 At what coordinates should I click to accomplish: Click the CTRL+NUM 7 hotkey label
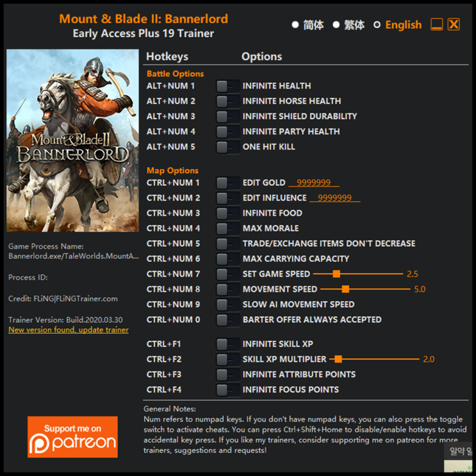[x=173, y=274]
